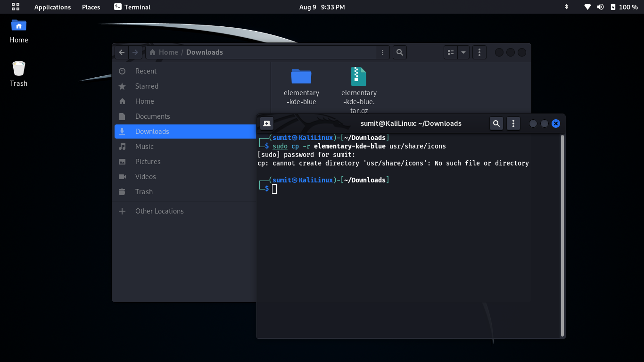The height and width of the screenshot is (362, 644).
Task: Click the file manager search icon
Action: pos(399,52)
